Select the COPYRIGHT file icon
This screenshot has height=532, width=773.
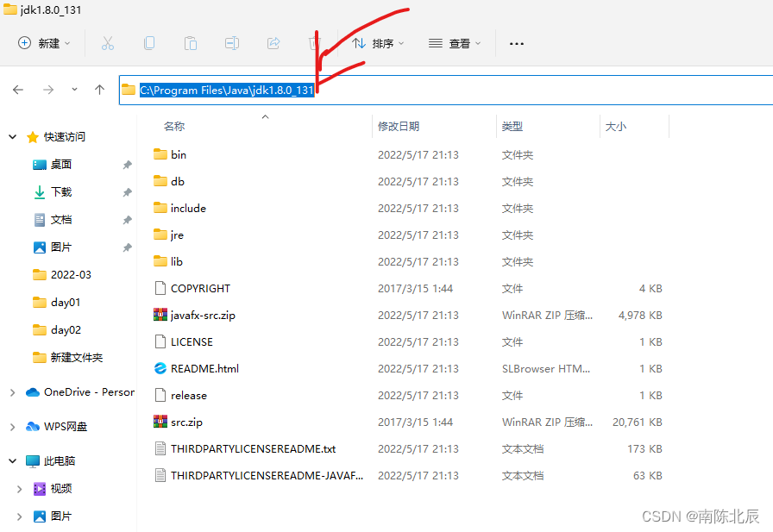point(160,288)
